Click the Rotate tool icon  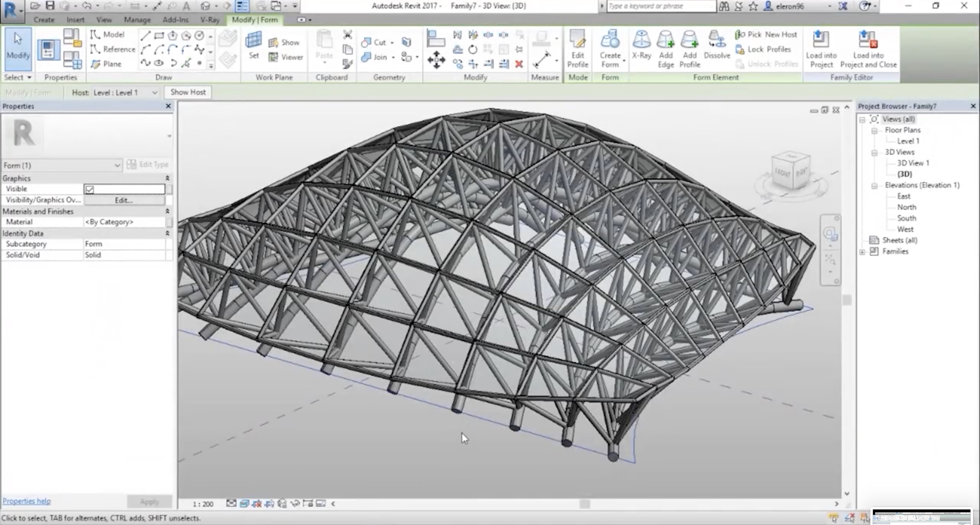(473, 50)
